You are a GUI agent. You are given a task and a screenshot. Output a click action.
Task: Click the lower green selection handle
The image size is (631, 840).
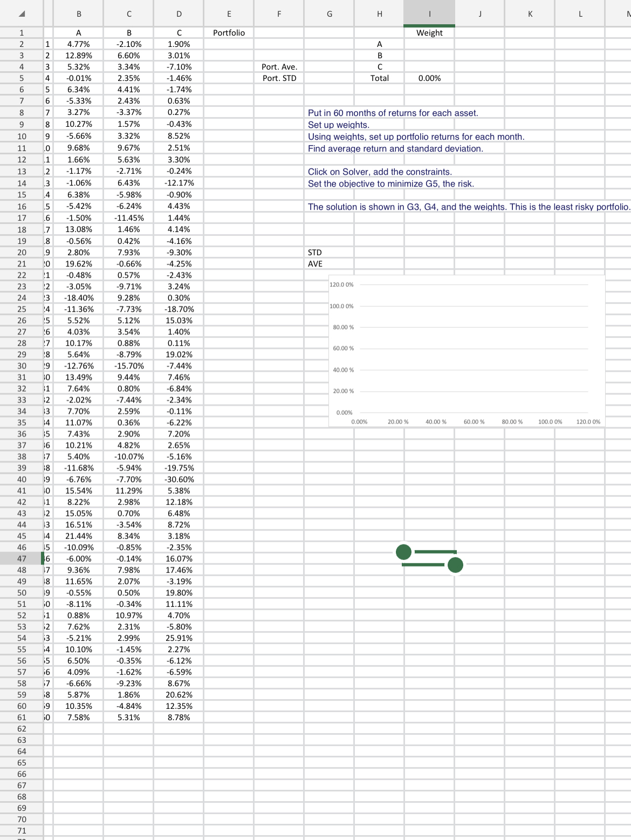(x=456, y=565)
